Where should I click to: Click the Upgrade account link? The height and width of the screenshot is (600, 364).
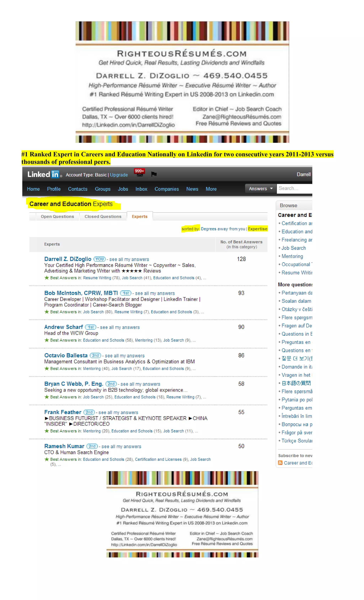click(x=119, y=175)
